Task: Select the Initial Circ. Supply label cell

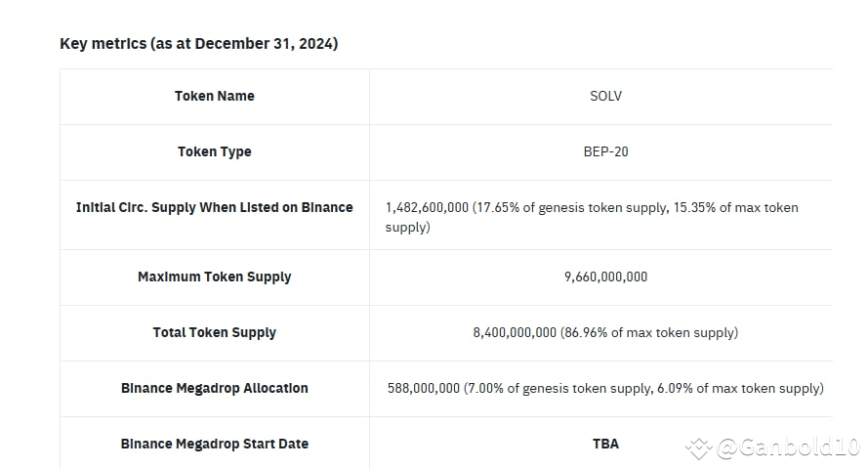Action: click(x=215, y=207)
